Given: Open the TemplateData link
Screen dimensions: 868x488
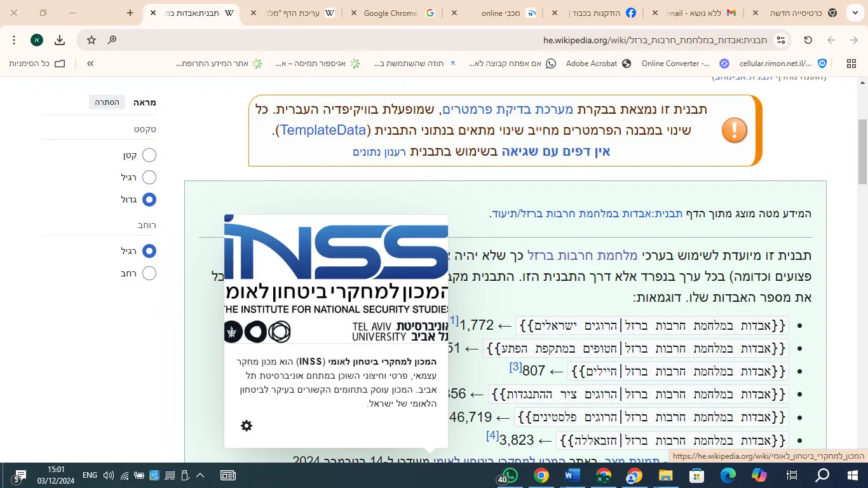Looking at the screenshot, I should coord(323,130).
